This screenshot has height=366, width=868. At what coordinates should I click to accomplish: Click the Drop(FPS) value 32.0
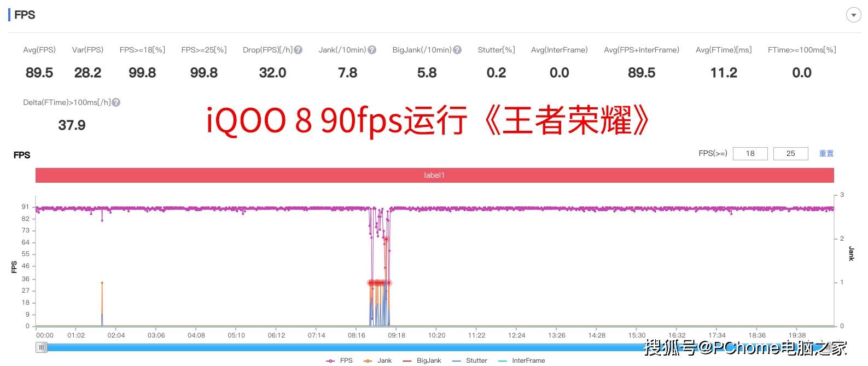(x=272, y=73)
